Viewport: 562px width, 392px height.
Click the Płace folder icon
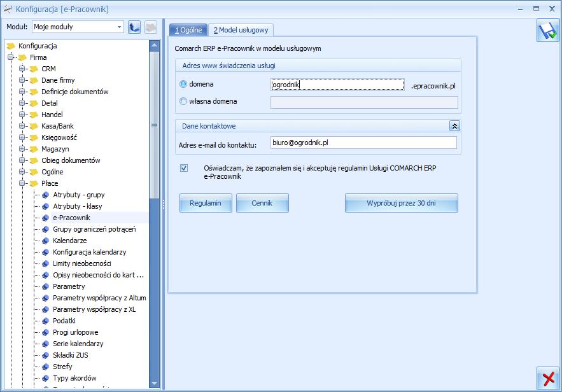(x=34, y=184)
